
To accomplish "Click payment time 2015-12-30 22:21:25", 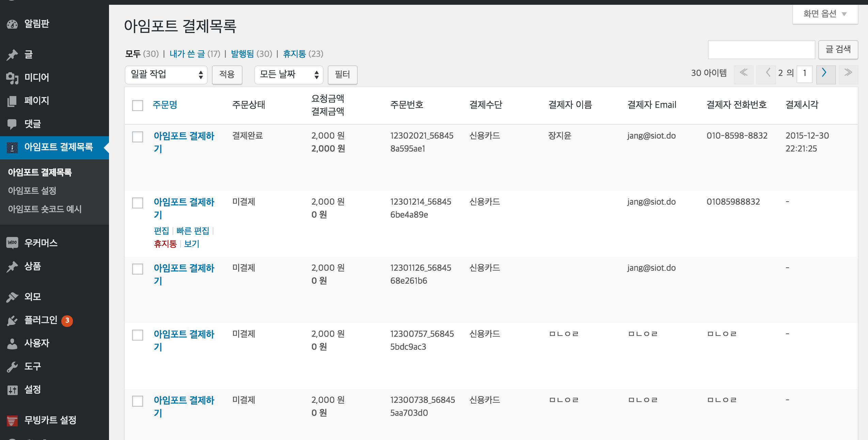I will click(x=807, y=142).
